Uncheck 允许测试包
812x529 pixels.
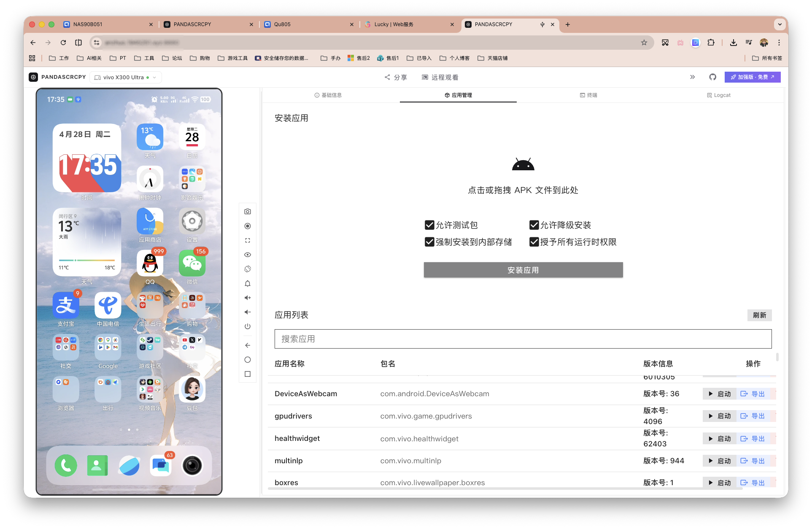(x=429, y=225)
